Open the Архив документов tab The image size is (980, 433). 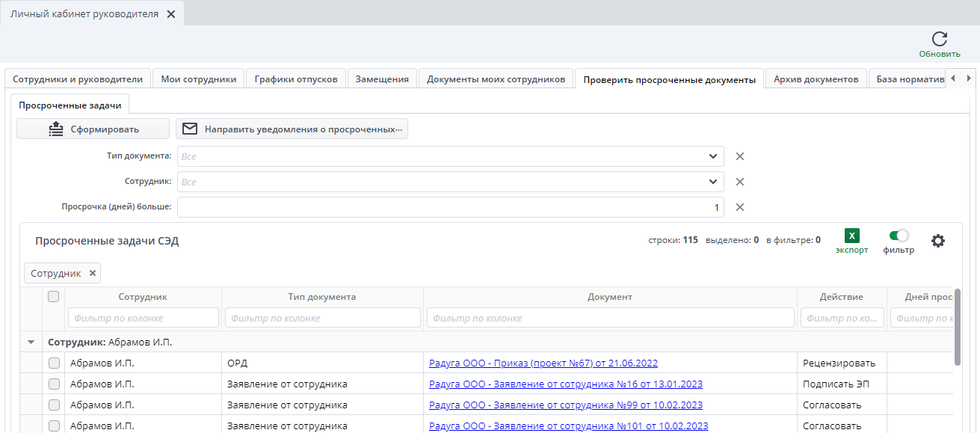(816, 79)
